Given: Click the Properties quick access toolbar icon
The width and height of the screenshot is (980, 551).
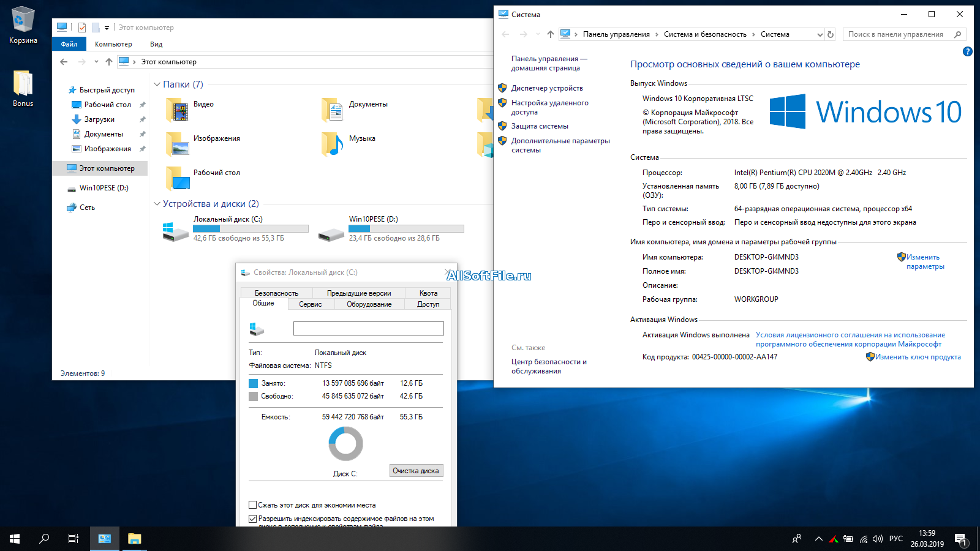Looking at the screenshot, I should [82, 28].
